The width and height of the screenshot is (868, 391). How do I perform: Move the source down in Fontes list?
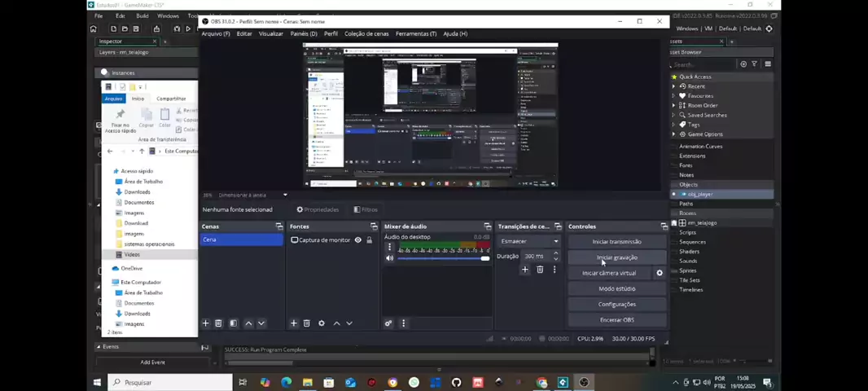[x=349, y=323]
